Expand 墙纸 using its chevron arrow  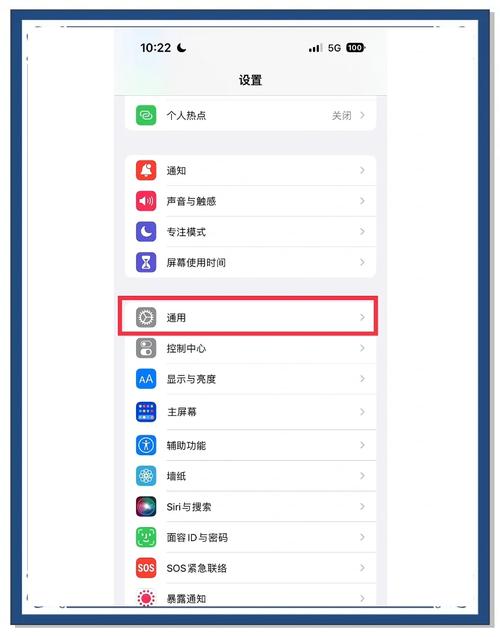[362, 476]
